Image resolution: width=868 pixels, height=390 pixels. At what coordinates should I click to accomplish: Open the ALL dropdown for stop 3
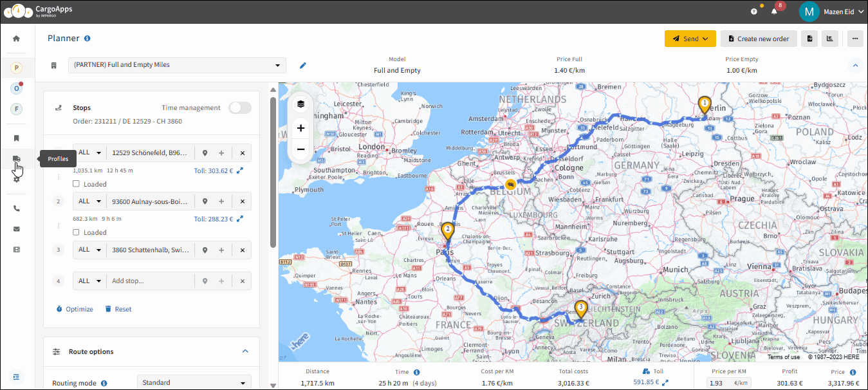coord(90,250)
